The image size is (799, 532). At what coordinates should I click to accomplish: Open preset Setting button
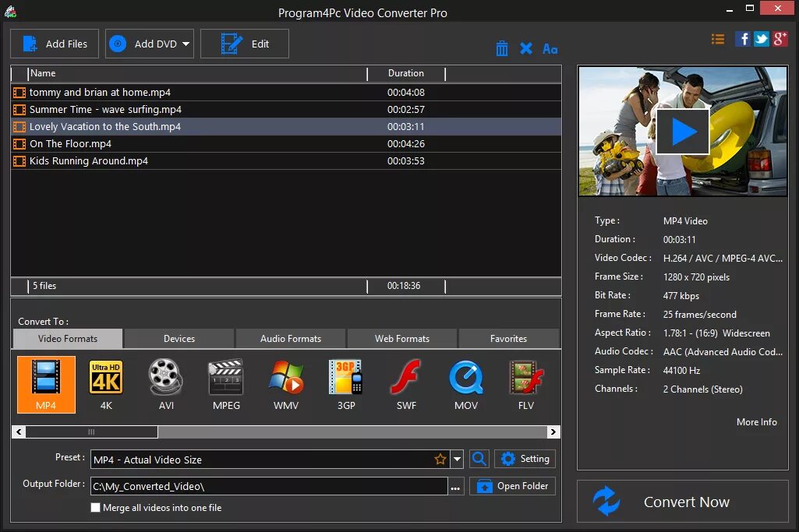coord(525,459)
